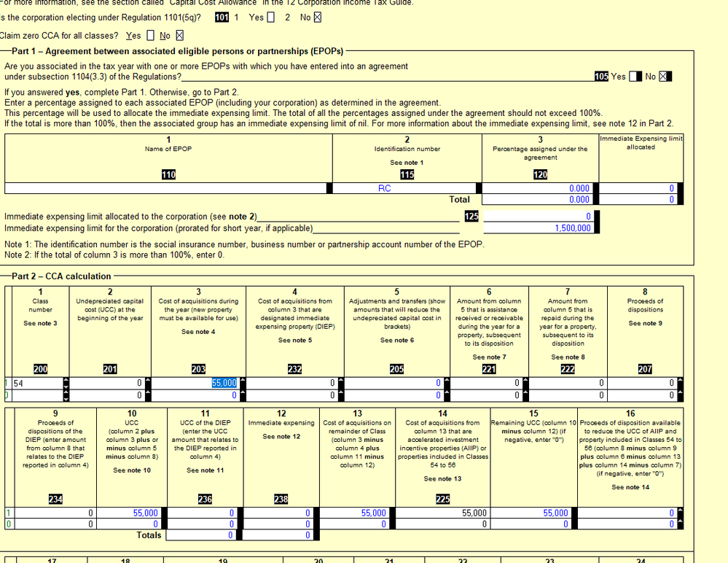This screenshot has width=728, height=563.
Task: Click the Totals cell under column 236
Action: click(x=202, y=535)
